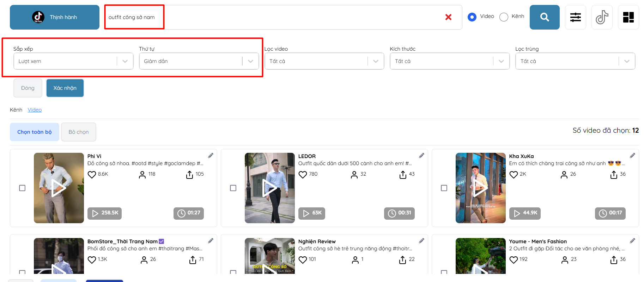644x282 pixels.
Task: Click share icon on Youme Men's Fashion video
Action: 614,260
